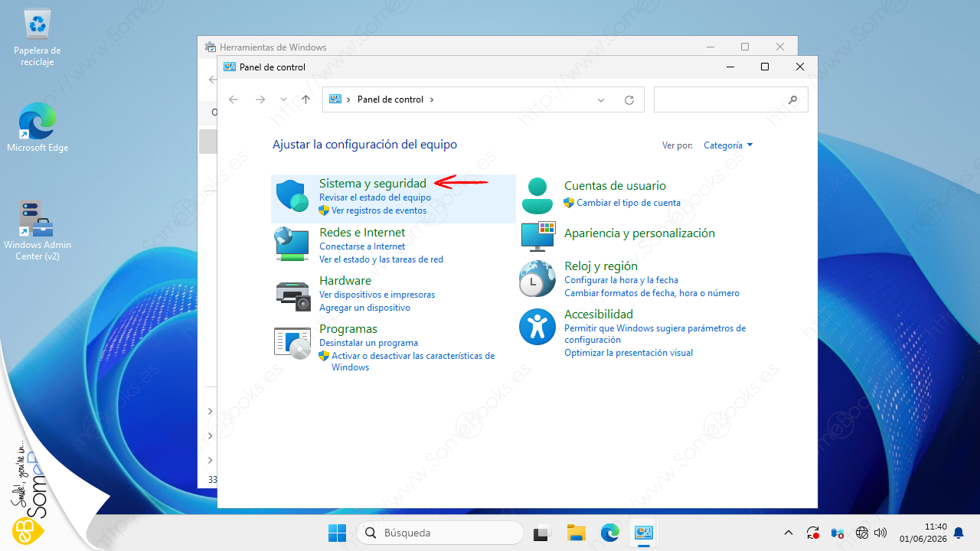Screen dimensions: 980x551
Task: Open the Redes e Internet category
Action: [362, 233]
